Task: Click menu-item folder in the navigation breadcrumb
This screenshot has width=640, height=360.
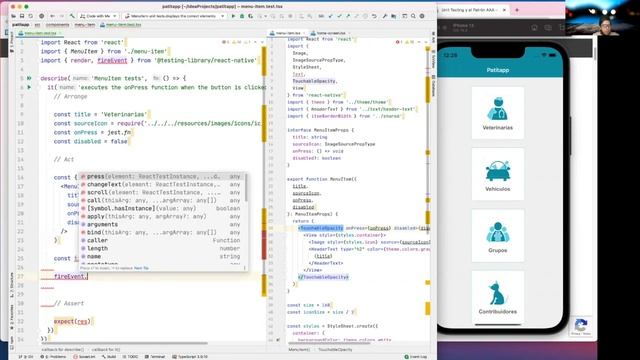Action: [x=84, y=25]
